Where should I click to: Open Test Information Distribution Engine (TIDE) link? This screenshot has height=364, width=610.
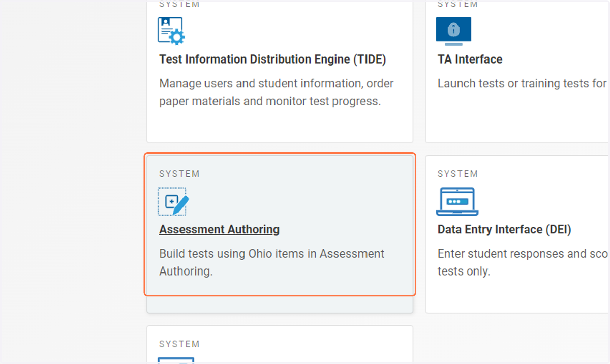[x=272, y=59]
